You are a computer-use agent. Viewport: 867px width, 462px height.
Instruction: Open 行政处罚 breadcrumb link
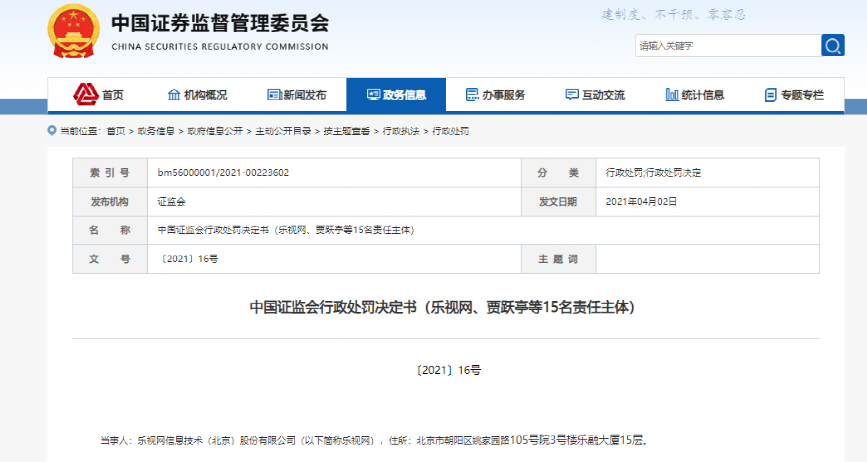(x=450, y=131)
